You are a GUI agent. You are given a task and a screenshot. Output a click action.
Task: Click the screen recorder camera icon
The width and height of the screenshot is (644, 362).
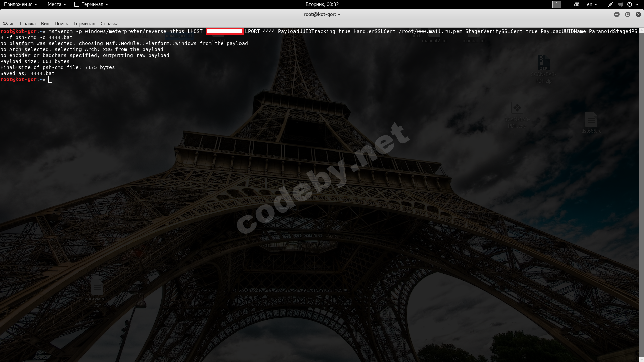point(576,4)
